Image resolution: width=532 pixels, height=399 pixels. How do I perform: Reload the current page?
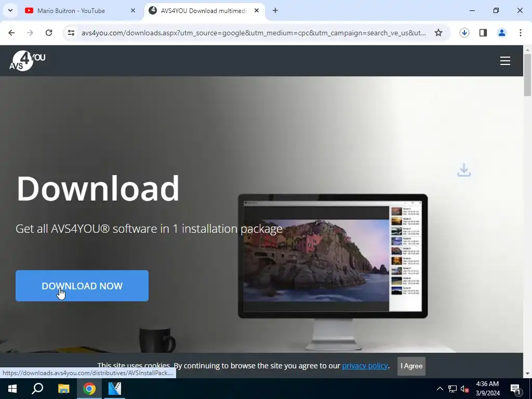click(x=49, y=33)
